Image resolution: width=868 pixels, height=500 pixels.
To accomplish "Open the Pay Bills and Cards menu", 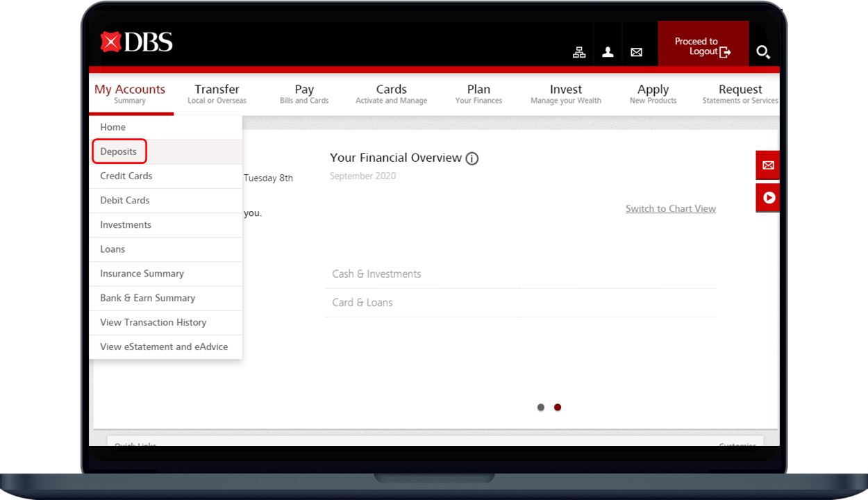I will pyautogui.click(x=304, y=94).
